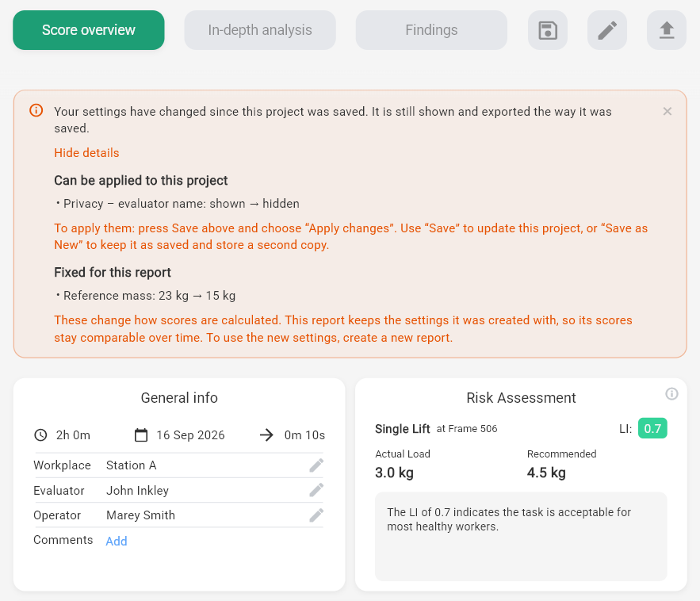Viewport: 700px width, 601px height.
Task: Click the 'Station A' workplace value
Action: tap(132, 465)
